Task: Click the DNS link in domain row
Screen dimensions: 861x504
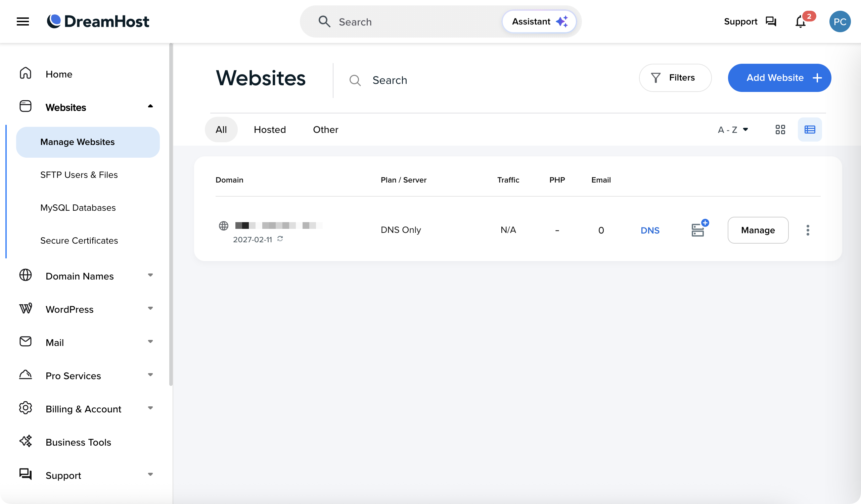Action: pos(650,230)
